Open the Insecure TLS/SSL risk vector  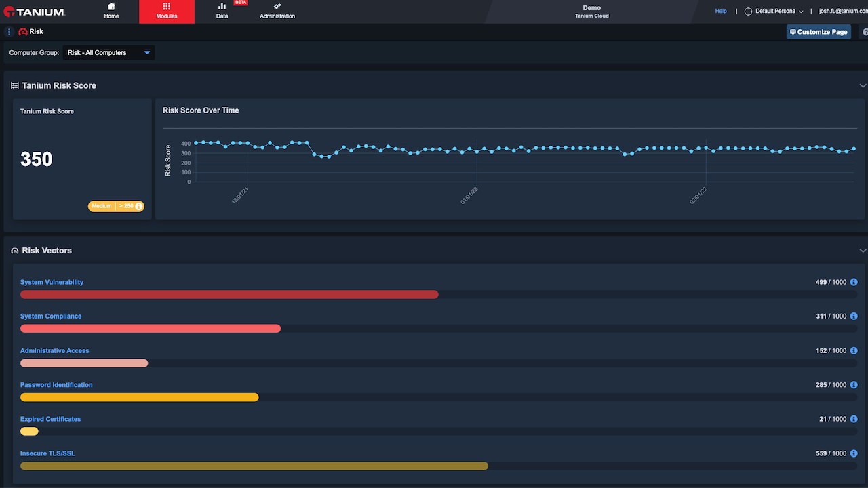point(47,453)
